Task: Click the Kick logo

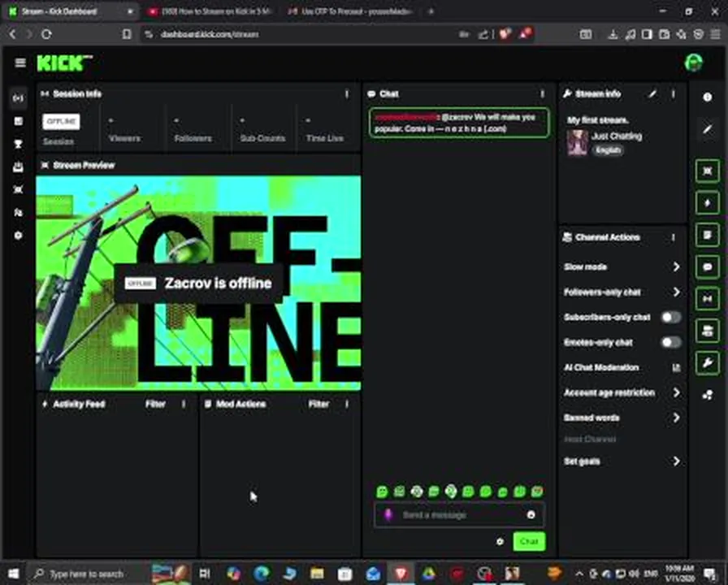Action: point(64,63)
